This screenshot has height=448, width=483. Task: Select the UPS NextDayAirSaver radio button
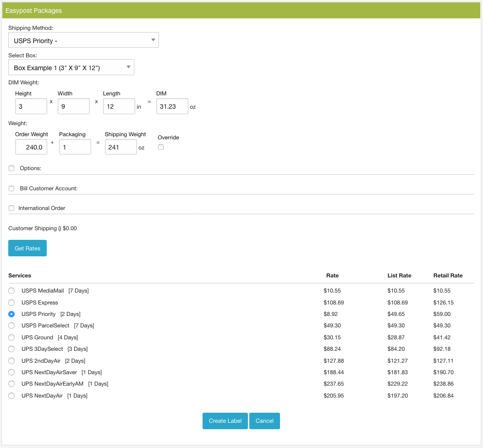(11, 372)
